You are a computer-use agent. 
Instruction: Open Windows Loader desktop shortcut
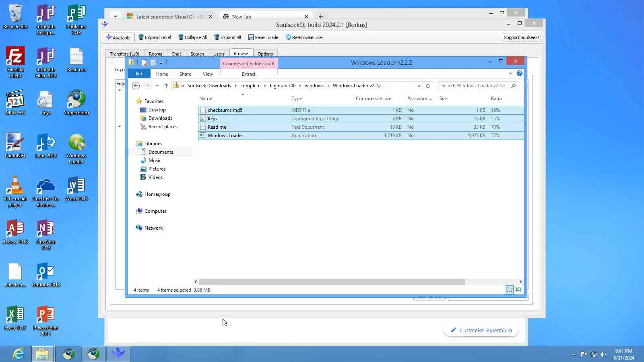pos(76,148)
